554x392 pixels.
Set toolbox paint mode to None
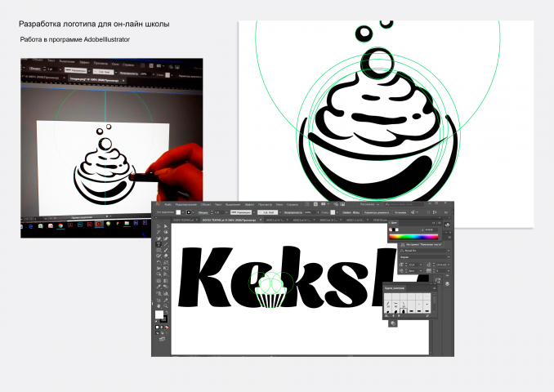[x=167, y=327]
